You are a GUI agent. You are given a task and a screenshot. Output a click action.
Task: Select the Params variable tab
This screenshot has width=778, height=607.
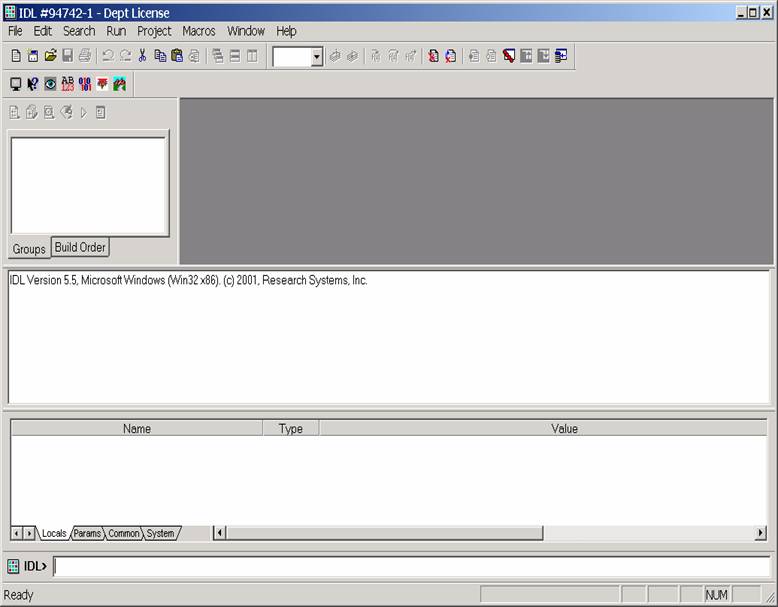[x=87, y=533]
